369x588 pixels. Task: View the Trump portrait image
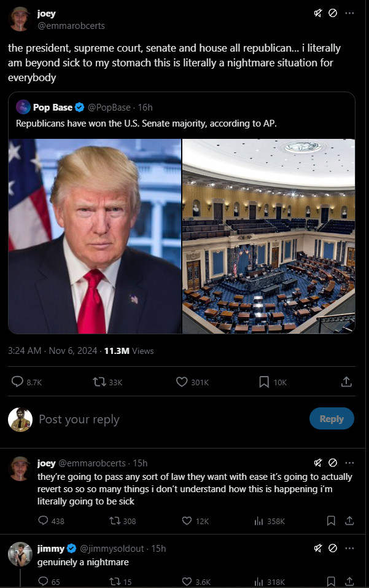click(x=95, y=236)
